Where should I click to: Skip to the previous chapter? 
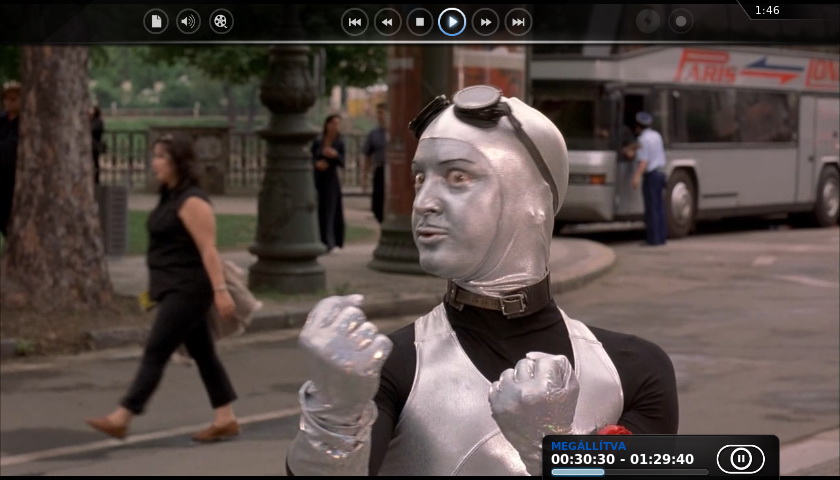click(355, 22)
